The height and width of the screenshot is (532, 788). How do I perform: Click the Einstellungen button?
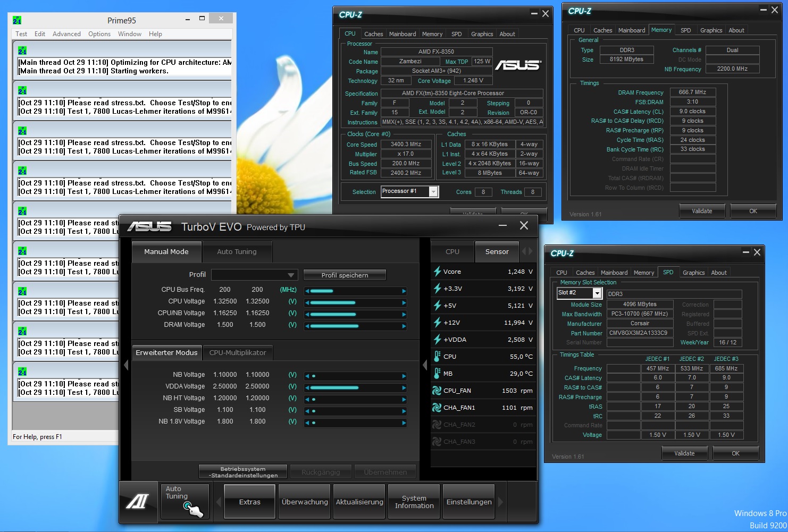coord(469,502)
